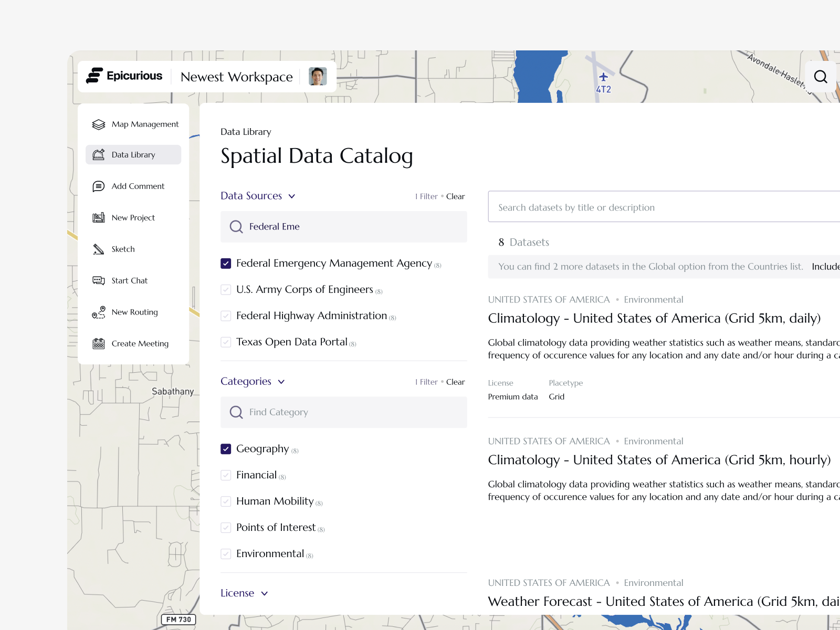Click the New Project icon
This screenshot has width=840, height=630.
click(x=99, y=218)
